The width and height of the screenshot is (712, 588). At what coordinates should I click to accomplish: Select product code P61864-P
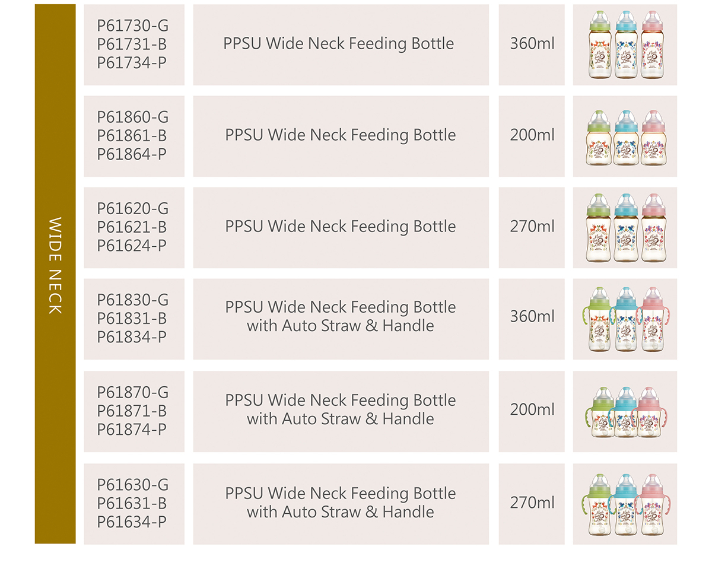pyautogui.click(x=132, y=154)
